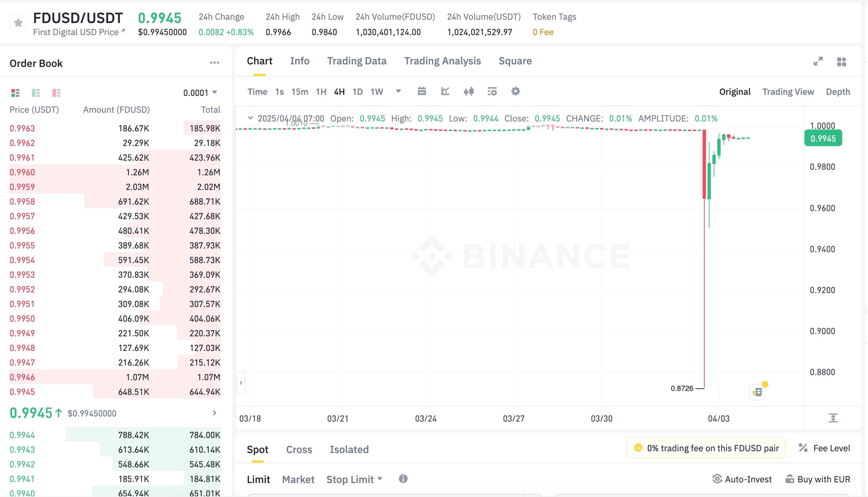Switch to Chart tab
This screenshot has width=868, height=497.
260,61
